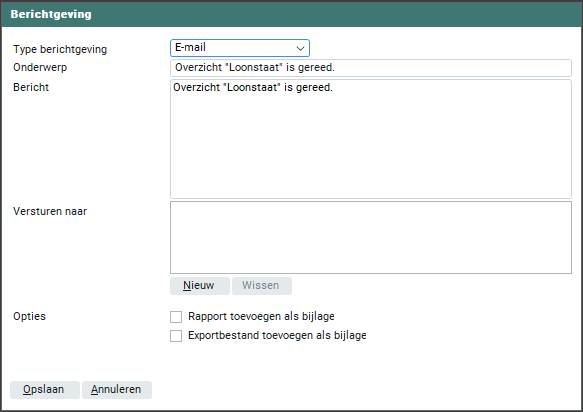Click the Berichtgeving dialog title bar
Screen dimensions: 583x412
[292, 15]
